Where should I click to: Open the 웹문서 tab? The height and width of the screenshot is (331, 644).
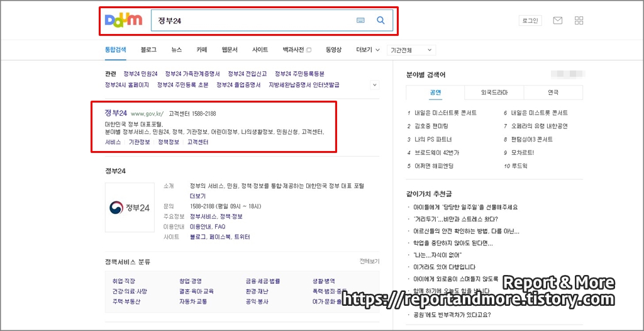[x=230, y=50]
